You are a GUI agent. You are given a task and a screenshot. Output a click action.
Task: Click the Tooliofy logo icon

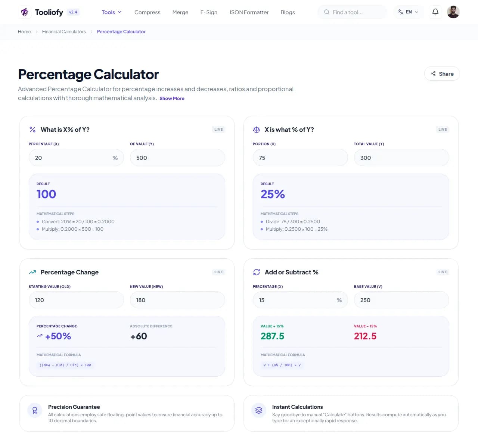point(25,12)
